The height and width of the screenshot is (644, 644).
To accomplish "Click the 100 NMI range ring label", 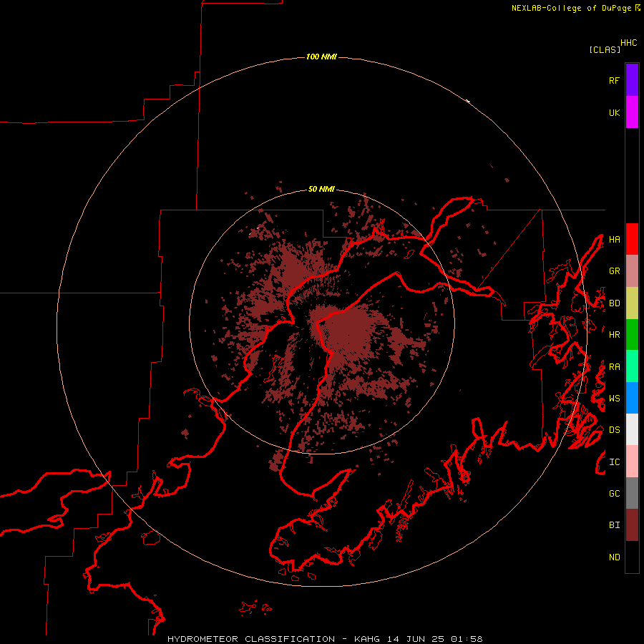I will click(321, 57).
